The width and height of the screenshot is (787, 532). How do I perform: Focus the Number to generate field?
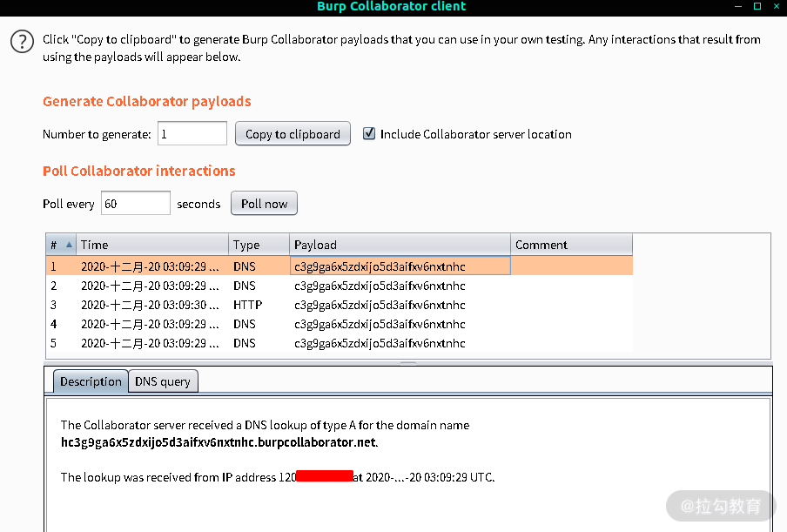(192, 133)
